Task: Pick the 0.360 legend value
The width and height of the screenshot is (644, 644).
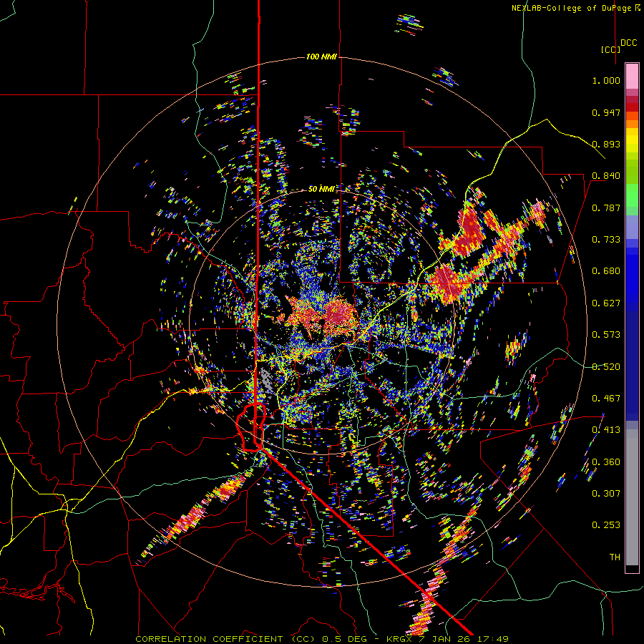Action: pos(606,462)
